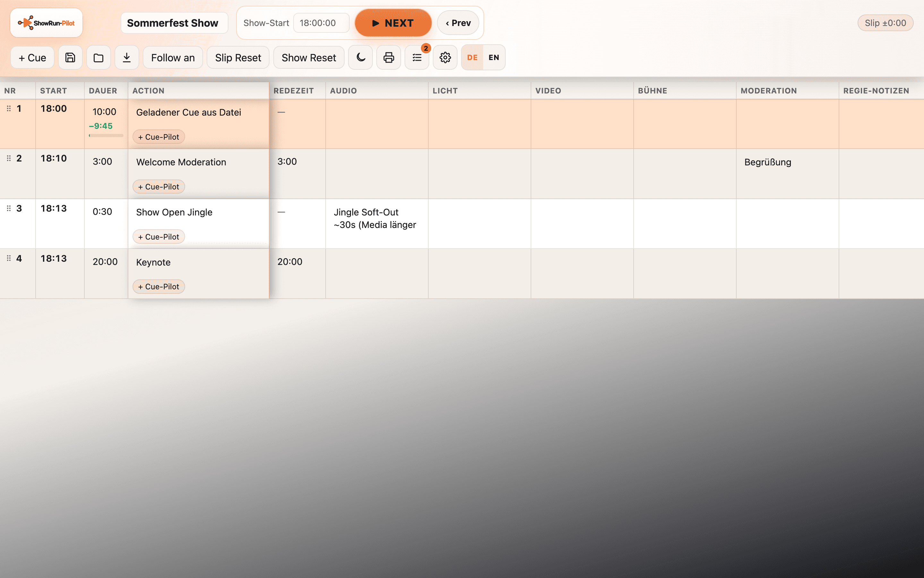Image resolution: width=924 pixels, height=578 pixels.
Task: Grab drag handle of cue 3
Action: pyautogui.click(x=9, y=208)
